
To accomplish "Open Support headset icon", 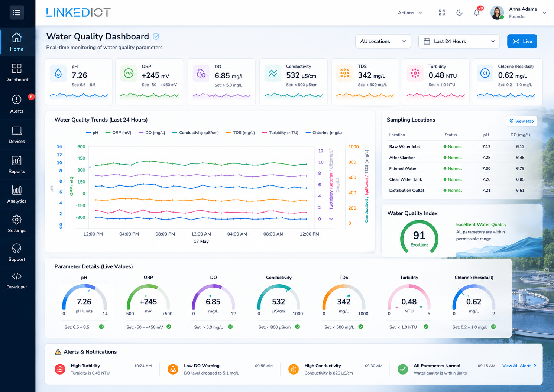I will click(17, 248).
